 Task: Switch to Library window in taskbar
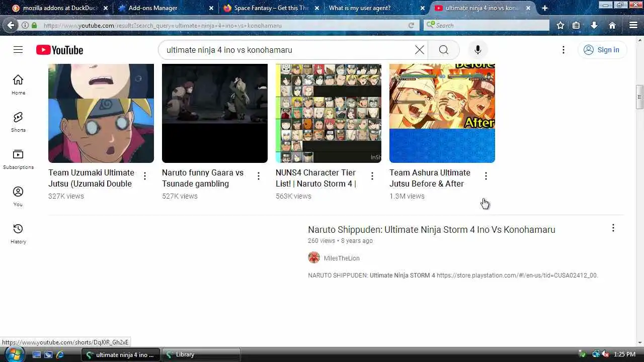pyautogui.click(x=202, y=354)
